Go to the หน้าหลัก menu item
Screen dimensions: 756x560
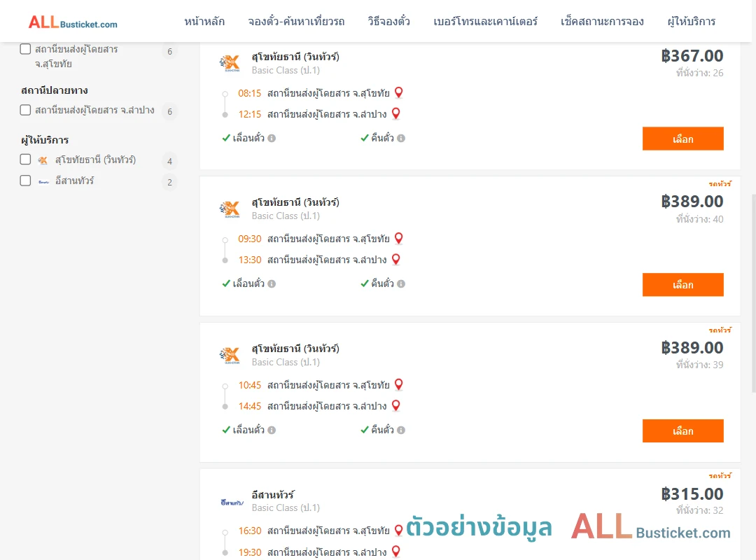point(204,22)
